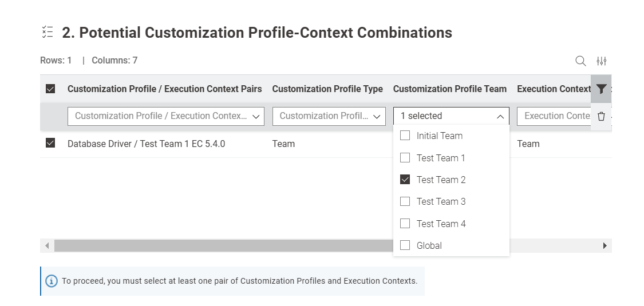Expand the Customization Profile Type filter dropdown
The width and height of the screenshot is (644, 306).
(x=327, y=116)
